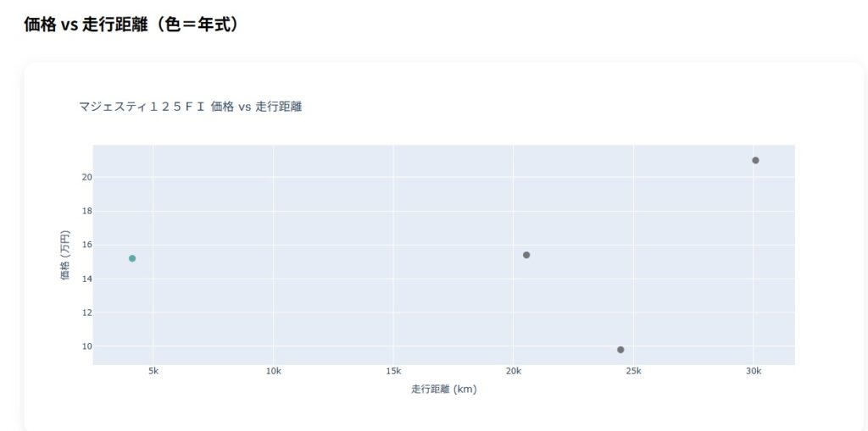The width and height of the screenshot is (868, 431).
Task: Click the 20k x-axis tick label
Action: (x=513, y=372)
